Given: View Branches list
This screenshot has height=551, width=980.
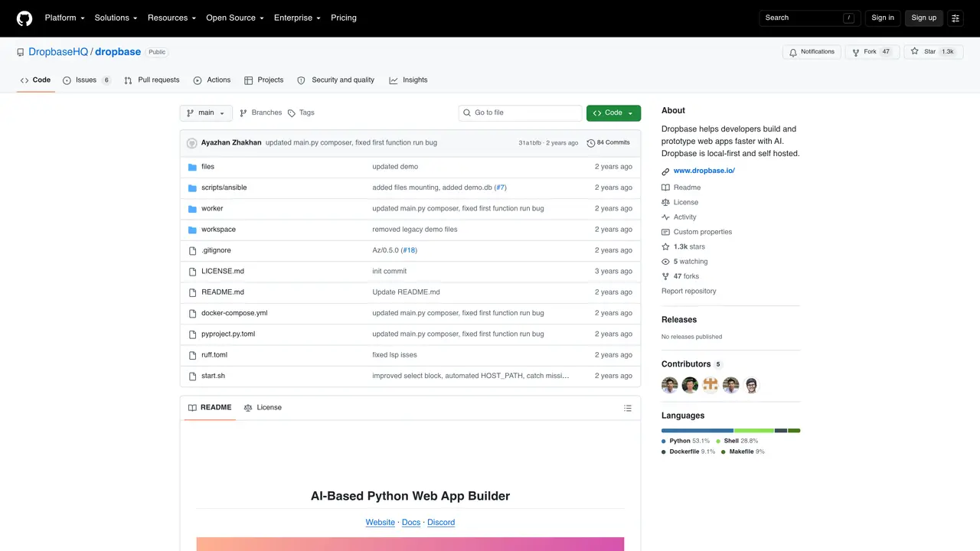Looking at the screenshot, I should tap(260, 112).
